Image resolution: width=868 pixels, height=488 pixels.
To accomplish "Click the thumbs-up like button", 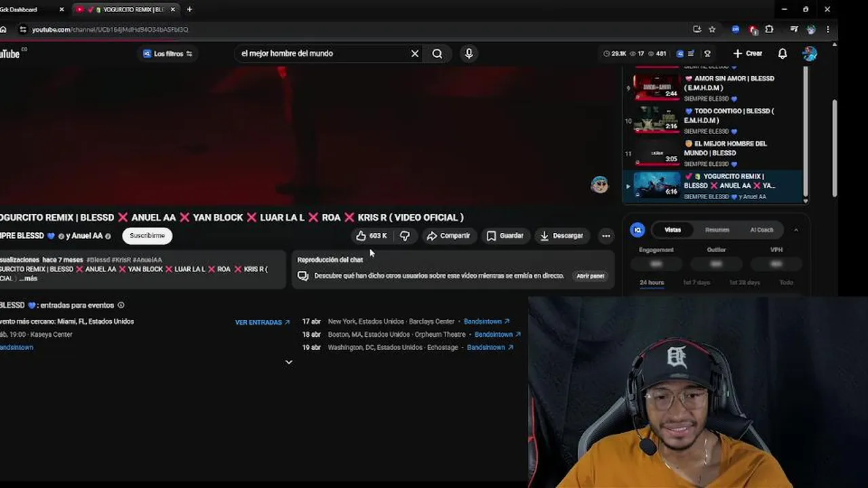I will coord(372,236).
